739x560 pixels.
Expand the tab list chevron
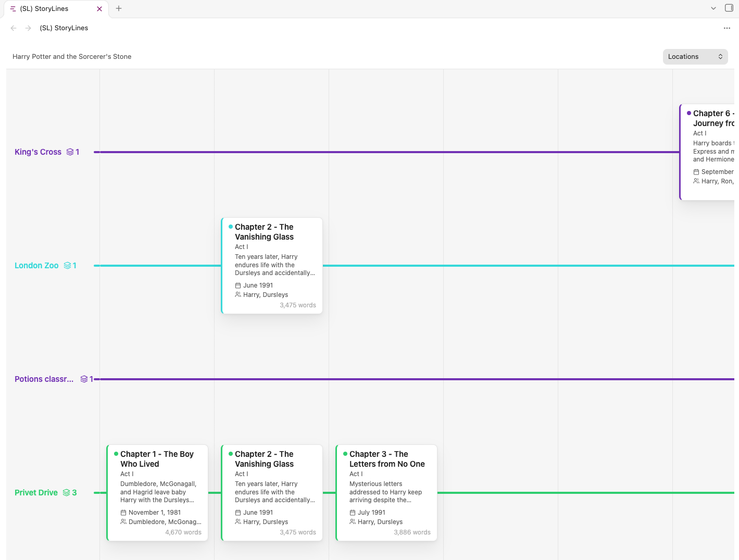click(x=713, y=8)
